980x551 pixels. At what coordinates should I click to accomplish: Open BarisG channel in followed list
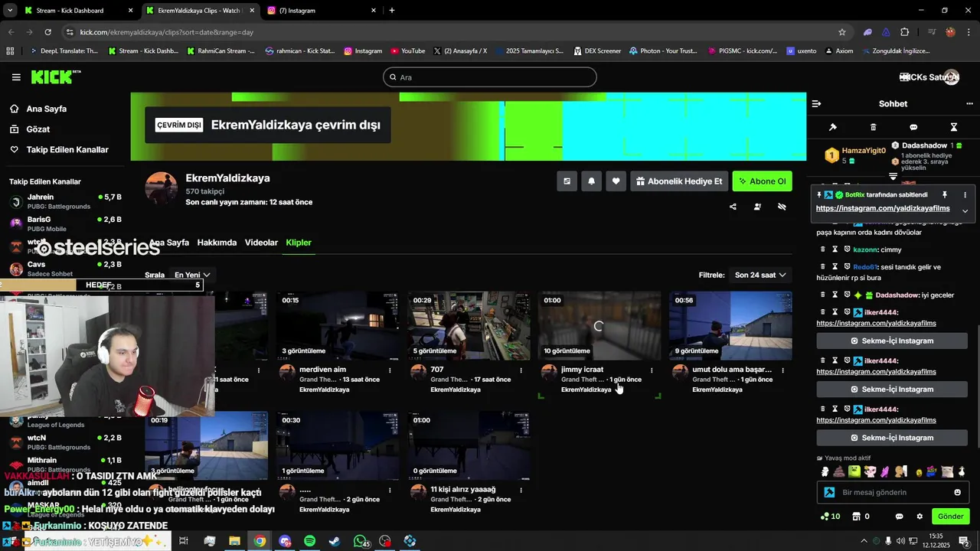click(x=65, y=223)
